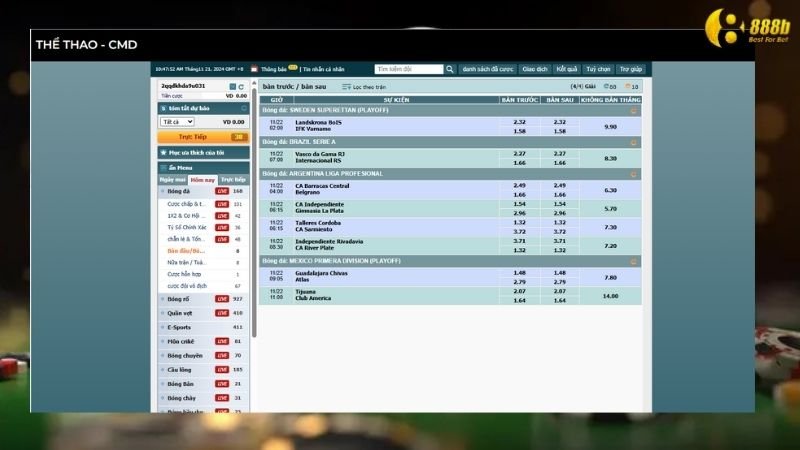
Task: Click the left panel vertical scrollbar
Action: pyautogui.click(x=254, y=212)
